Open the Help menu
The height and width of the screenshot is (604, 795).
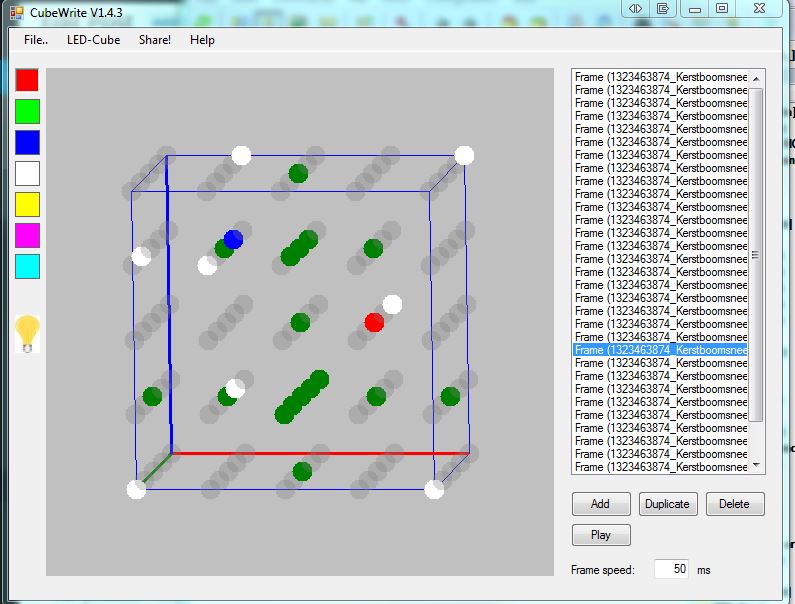tap(202, 40)
